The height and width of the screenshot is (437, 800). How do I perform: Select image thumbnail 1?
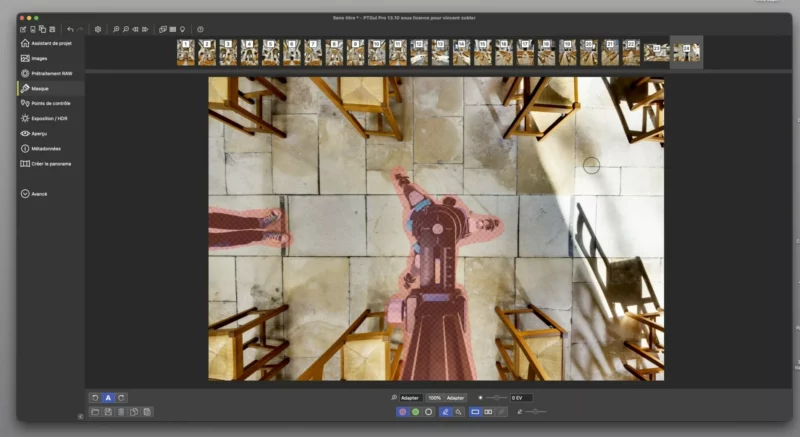186,53
